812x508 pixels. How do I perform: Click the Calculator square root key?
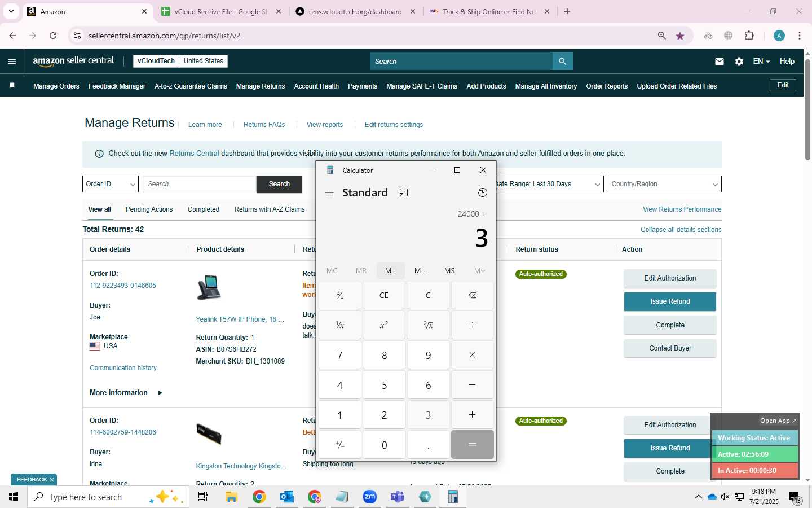coord(429,325)
